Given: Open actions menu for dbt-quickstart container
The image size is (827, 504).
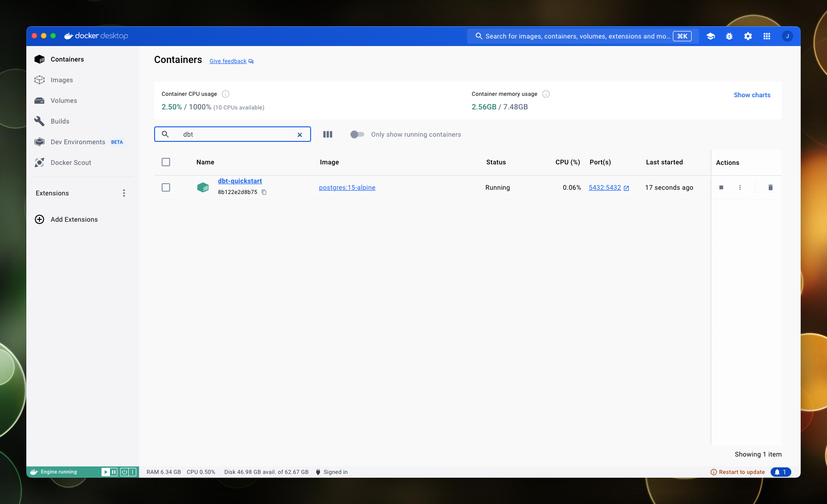Looking at the screenshot, I should (740, 187).
